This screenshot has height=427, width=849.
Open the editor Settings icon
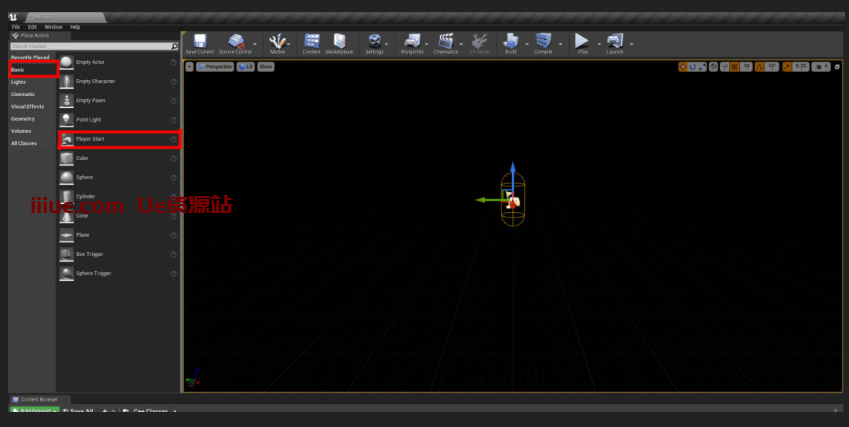coord(375,42)
